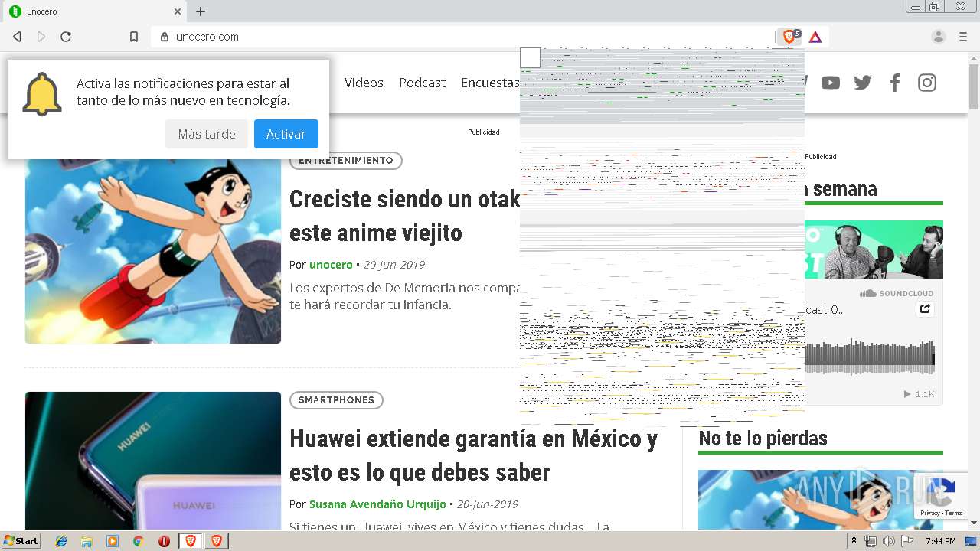Open the volume speaker tray icon
This screenshot has width=980, height=551.
pos(888,541)
